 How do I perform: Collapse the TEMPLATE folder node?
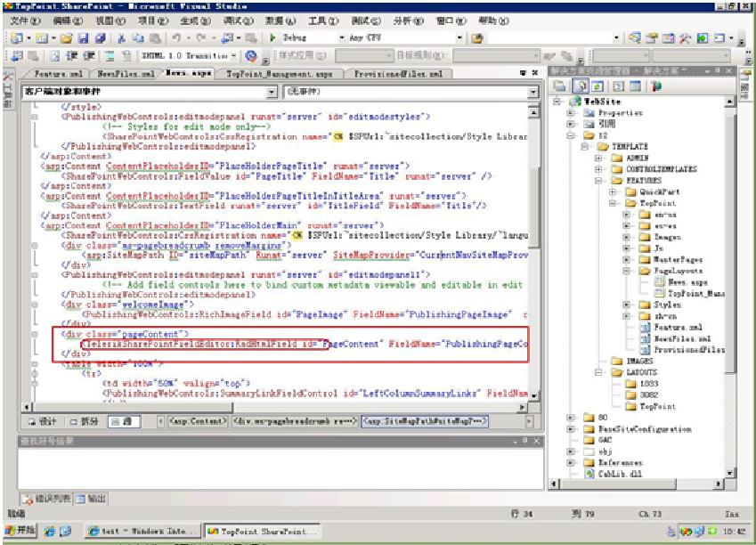click(584, 146)
